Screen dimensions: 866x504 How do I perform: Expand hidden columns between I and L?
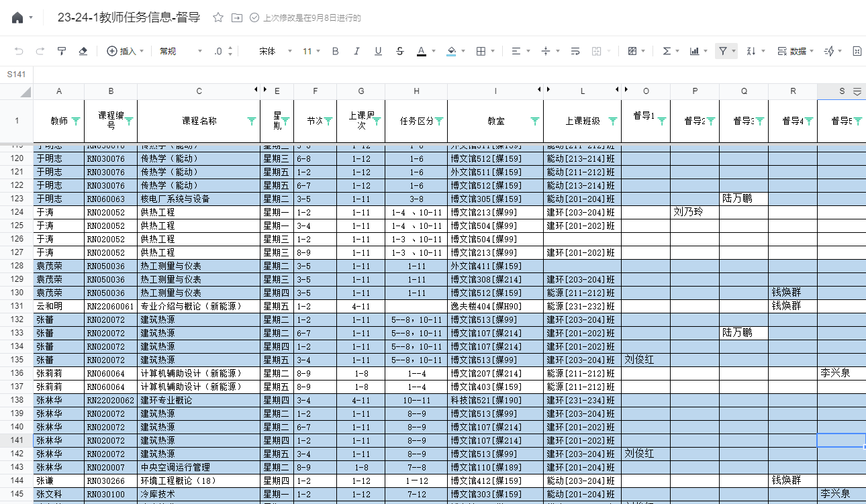pos(544,90)
